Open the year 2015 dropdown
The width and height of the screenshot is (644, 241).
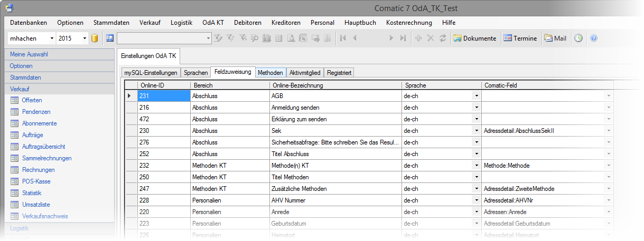click(85, 38)
